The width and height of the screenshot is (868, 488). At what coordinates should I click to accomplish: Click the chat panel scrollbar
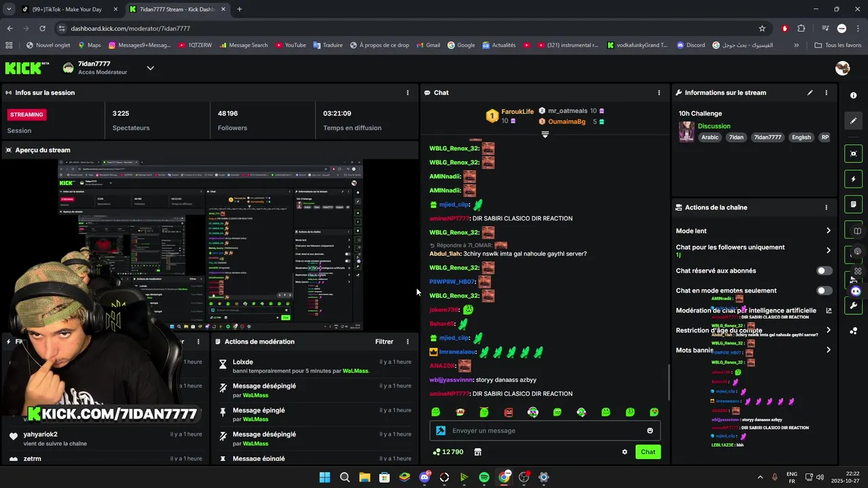tap(669, 383)
